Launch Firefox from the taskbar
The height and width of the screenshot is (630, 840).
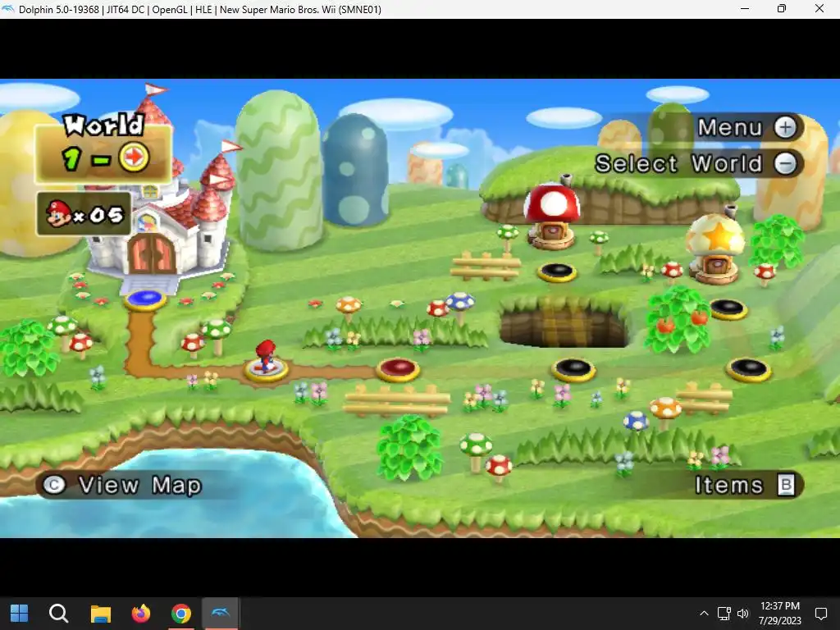[141, 614]
